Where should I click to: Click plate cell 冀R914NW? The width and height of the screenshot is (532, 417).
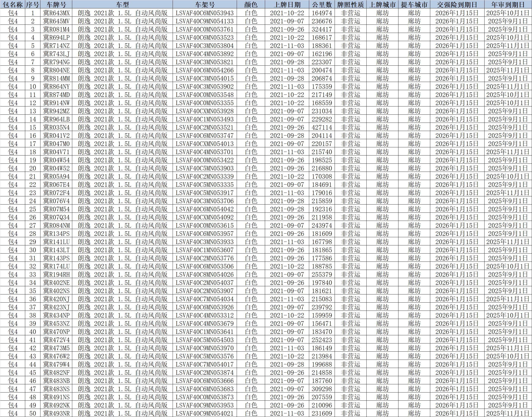pyautogui.click(x=56, y=103)
